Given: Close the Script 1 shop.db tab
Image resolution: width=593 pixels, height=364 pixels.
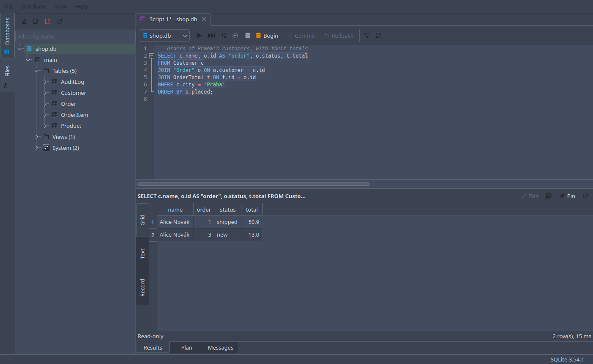Looking at the screenshot, I should (204, 19).
